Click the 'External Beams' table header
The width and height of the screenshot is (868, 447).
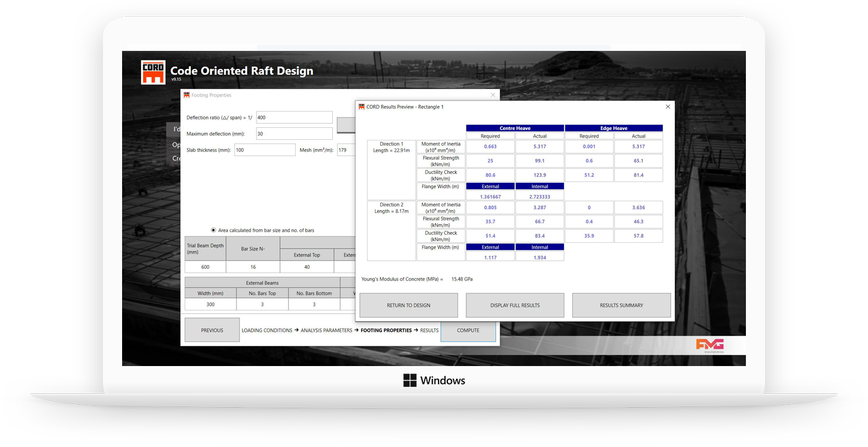pos(262,283)
